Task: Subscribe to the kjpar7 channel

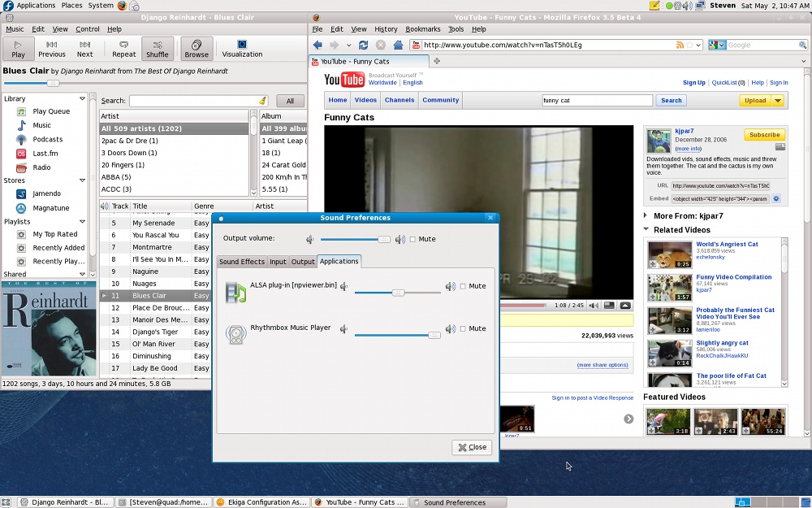Action: [x=764, y=135]
